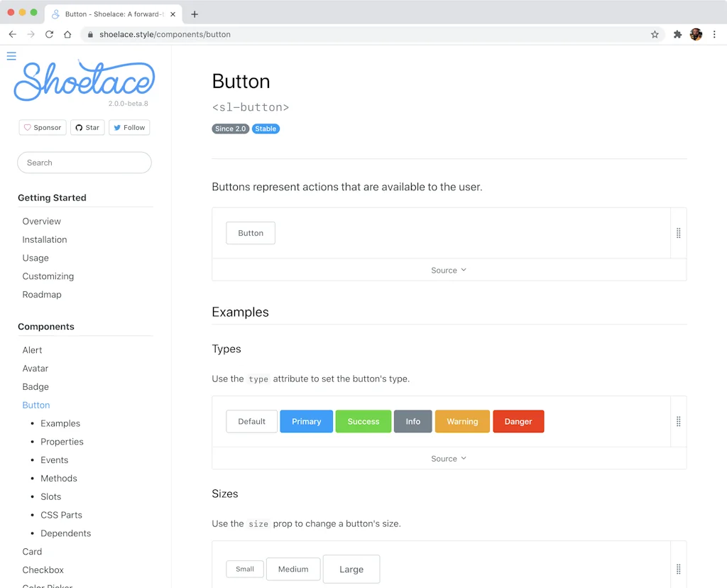Expand the first example's Source section
Image resolution: width=727 pixels, height=588 pixels.
point(449,270)
